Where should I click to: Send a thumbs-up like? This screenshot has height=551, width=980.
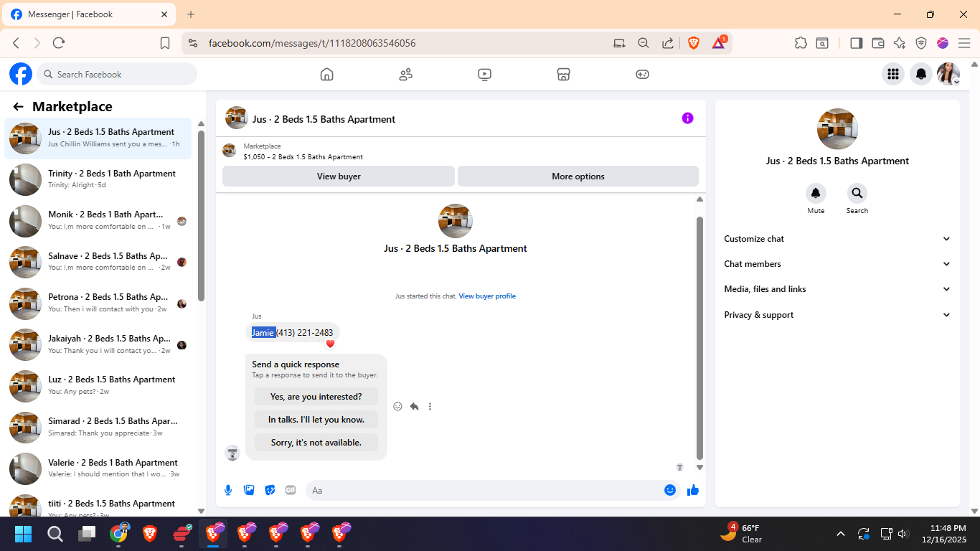[x=693, y=490]
